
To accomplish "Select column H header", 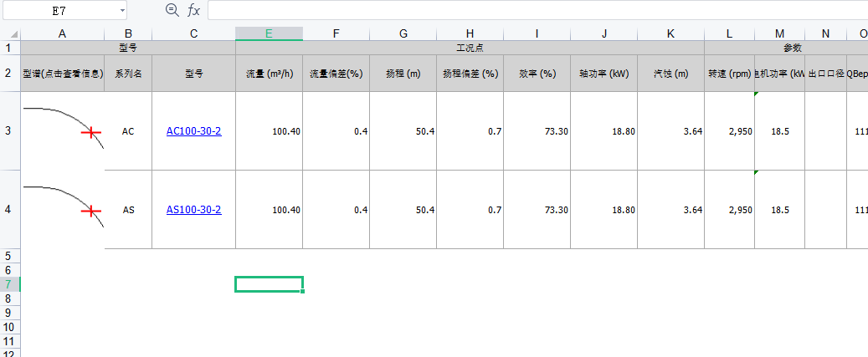I will [470, 33].
